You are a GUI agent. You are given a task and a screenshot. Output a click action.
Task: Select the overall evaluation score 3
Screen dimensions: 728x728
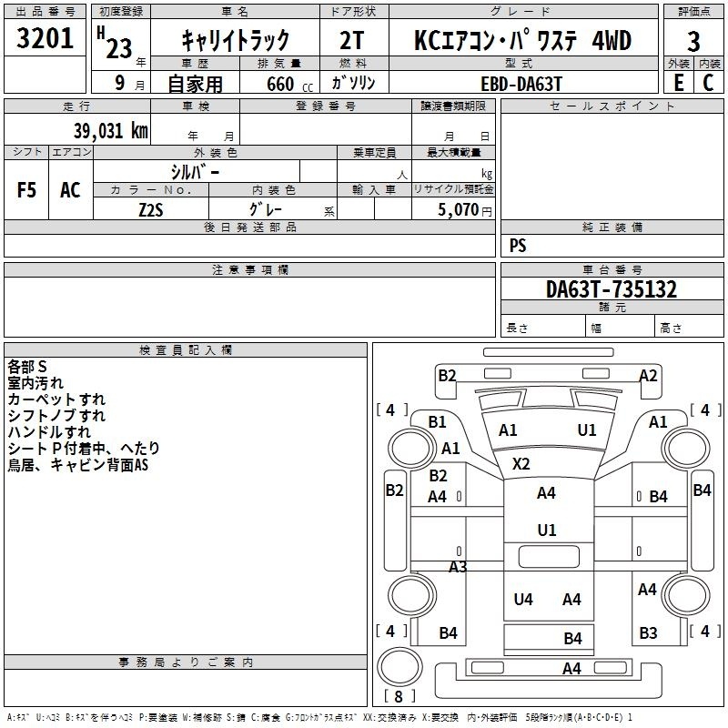coord(693,40)
